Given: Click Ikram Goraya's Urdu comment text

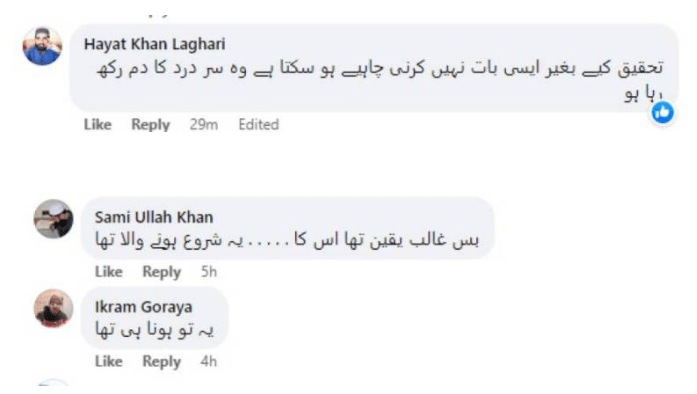Looking at the screenshot, I should (154, 330).
